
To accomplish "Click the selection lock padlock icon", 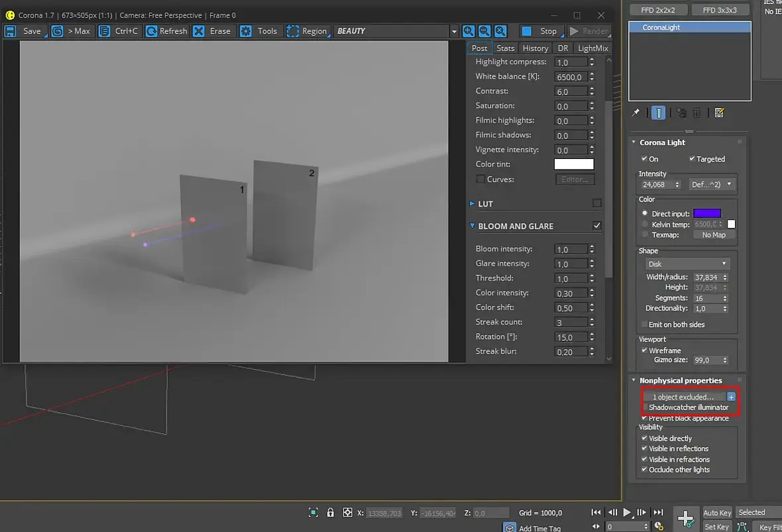I will point(330,513).
